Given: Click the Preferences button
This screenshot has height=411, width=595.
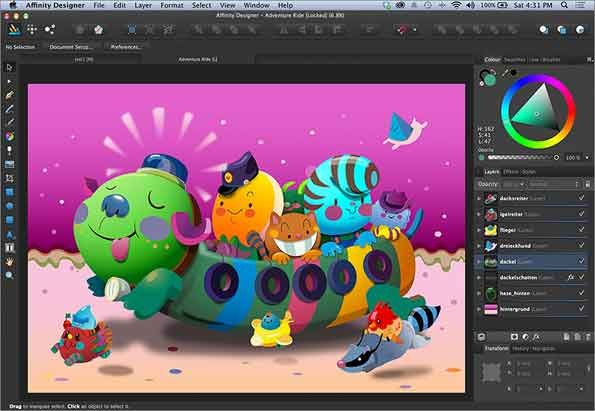Looking at the screenshot, I should tap(126, 47).
